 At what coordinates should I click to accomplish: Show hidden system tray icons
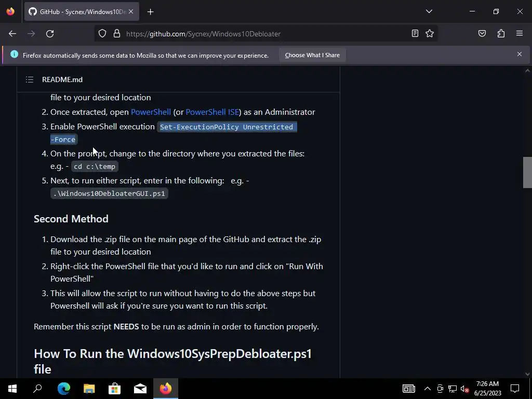coord(428,389)
